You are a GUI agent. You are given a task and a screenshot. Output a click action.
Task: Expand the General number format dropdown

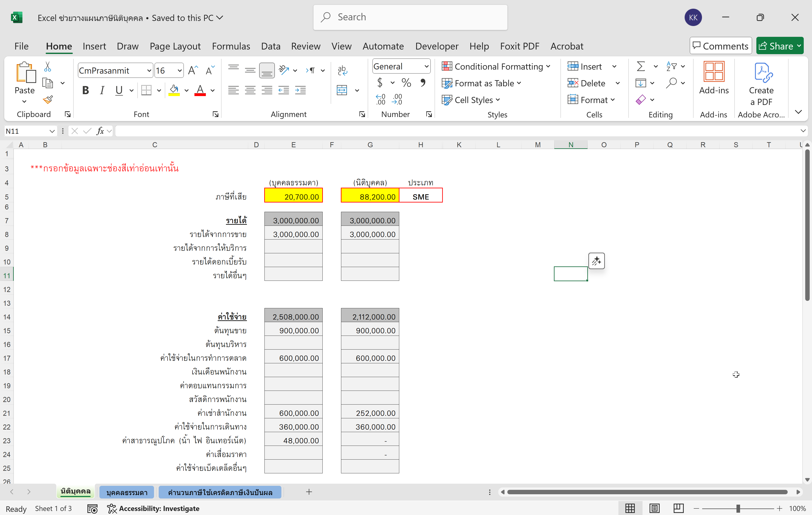[x=426, y=66]
